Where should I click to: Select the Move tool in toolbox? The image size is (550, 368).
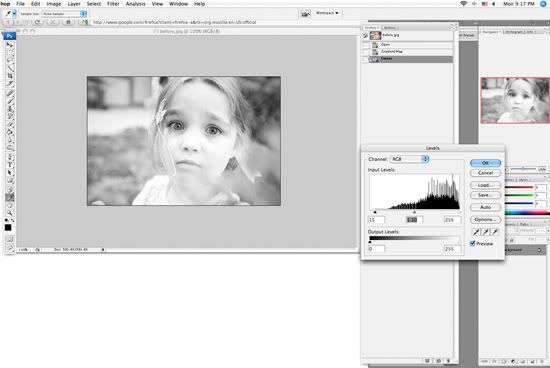(x=10, y=45)
